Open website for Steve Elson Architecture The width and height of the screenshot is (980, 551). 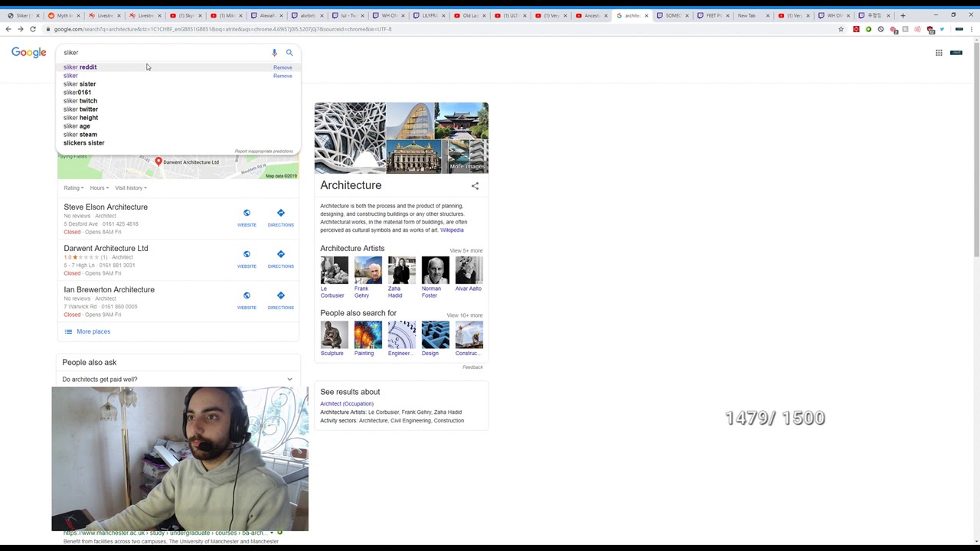247,217
